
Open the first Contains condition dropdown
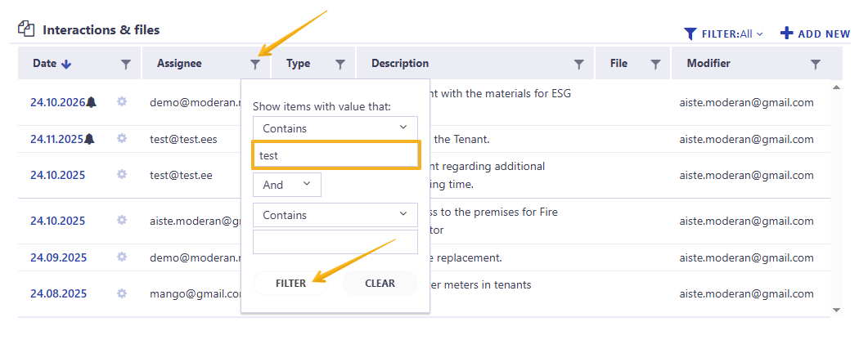[x=335, y=128]
